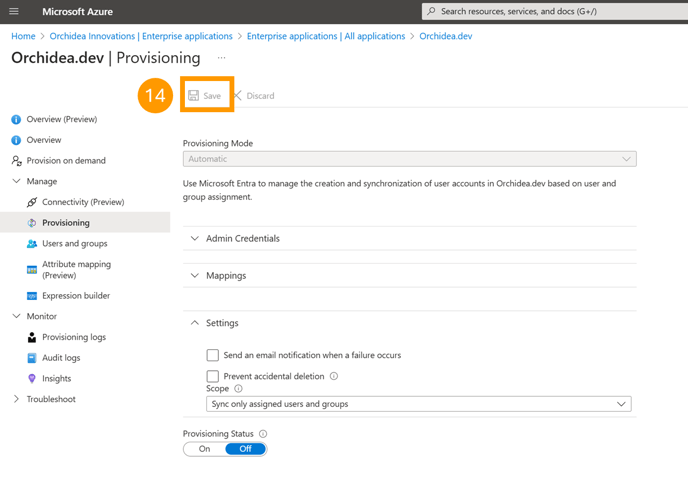688x497 pixels.
Task: Open the Insights lightbulb icon
Action: coord(32,378)
